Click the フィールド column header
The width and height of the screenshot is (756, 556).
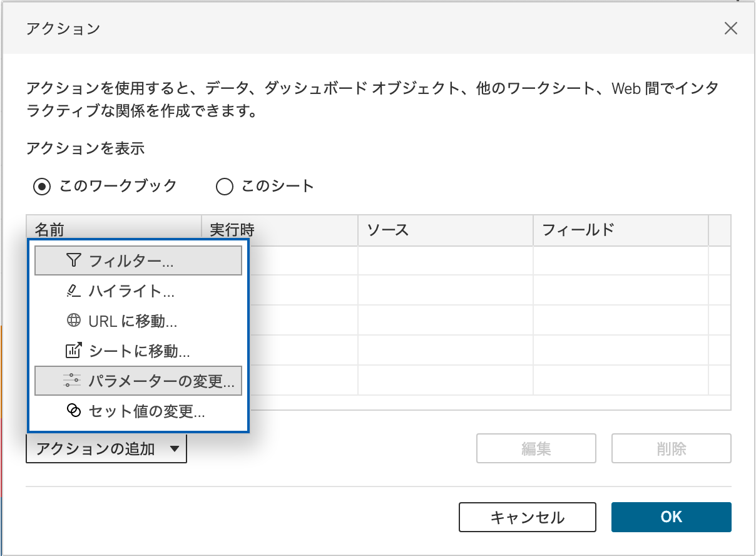tap(620, 230)
